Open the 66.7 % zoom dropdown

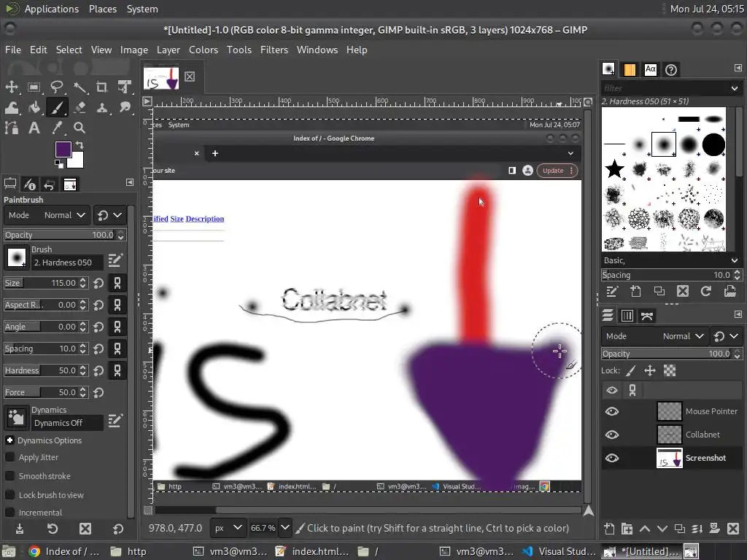[285, 528]
